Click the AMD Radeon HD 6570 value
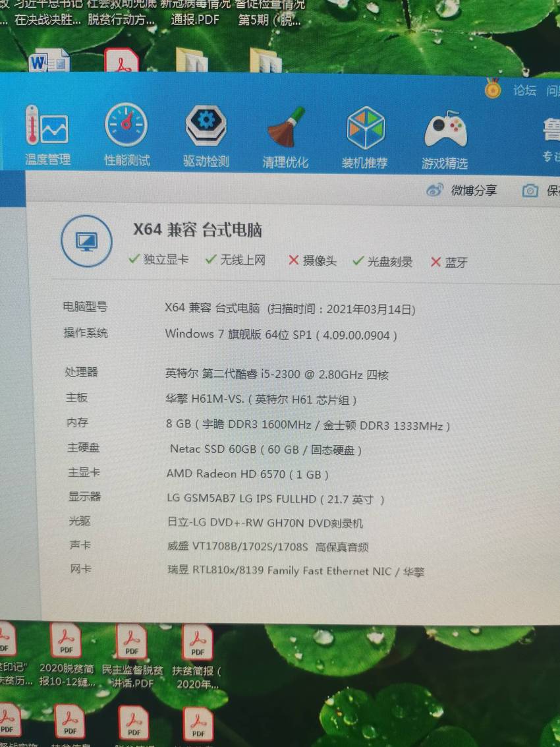Screen dimensions: 560x747 tap(248, 474)
